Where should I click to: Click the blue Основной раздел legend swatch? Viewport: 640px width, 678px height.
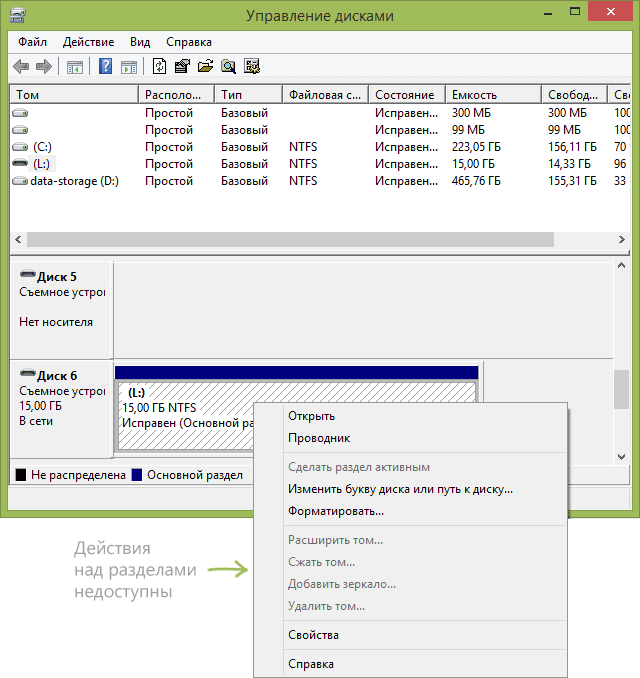coord(137,475)
